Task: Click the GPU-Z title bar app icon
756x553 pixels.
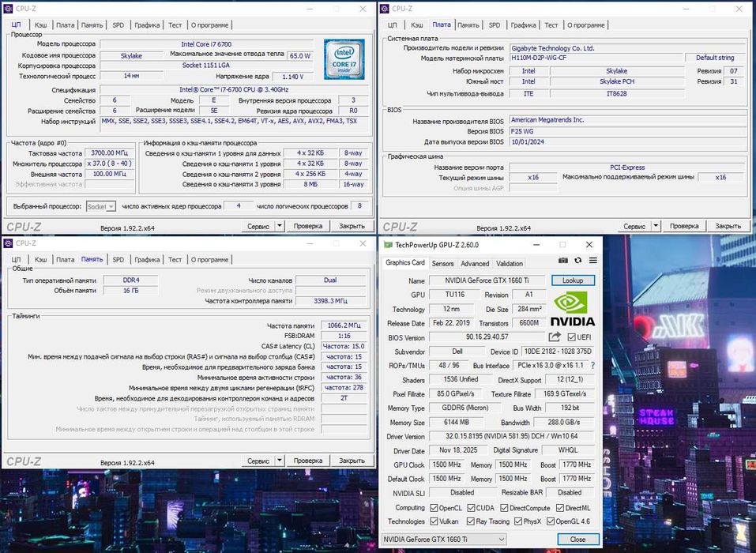Action: (x=388, y=245)
